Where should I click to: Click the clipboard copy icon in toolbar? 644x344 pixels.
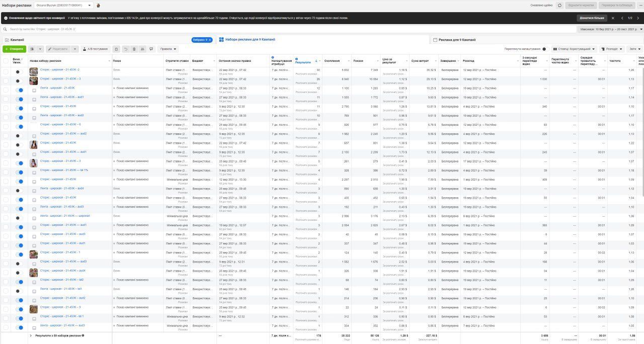(117, 49)
